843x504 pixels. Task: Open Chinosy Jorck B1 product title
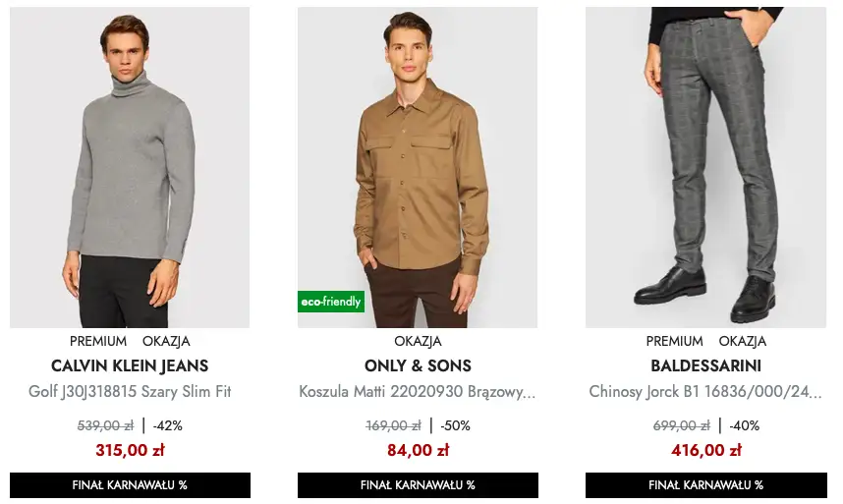point(705,391)
